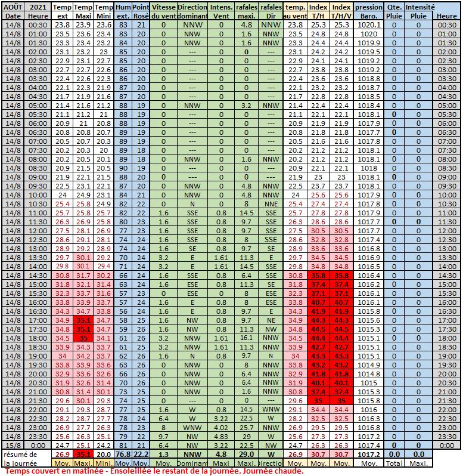Click the summary row 35.1 Maxi temperature cell
463x476 pixels.
point(83,454)
